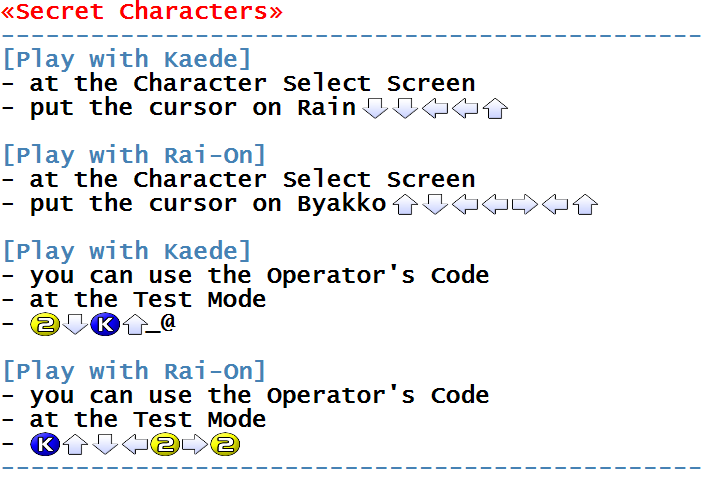Click the first up arrow after Byakko
This screenshot has height=480, width=705.
(405, 204)
